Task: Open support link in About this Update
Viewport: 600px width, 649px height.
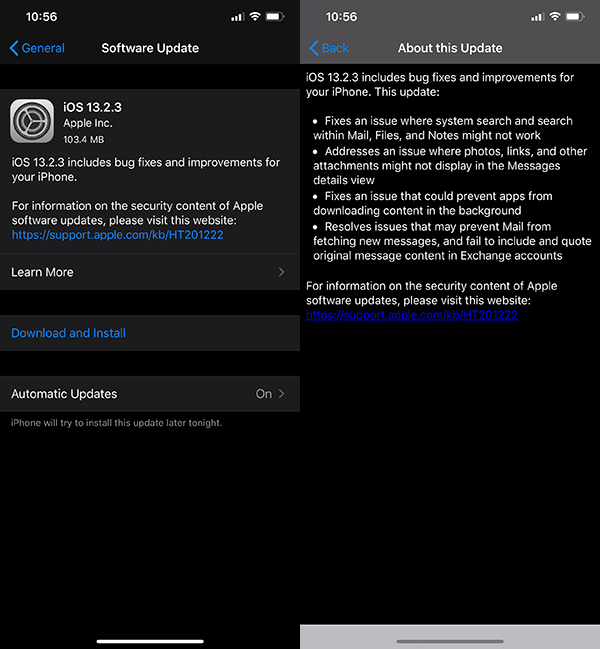Action: (412, 315)
